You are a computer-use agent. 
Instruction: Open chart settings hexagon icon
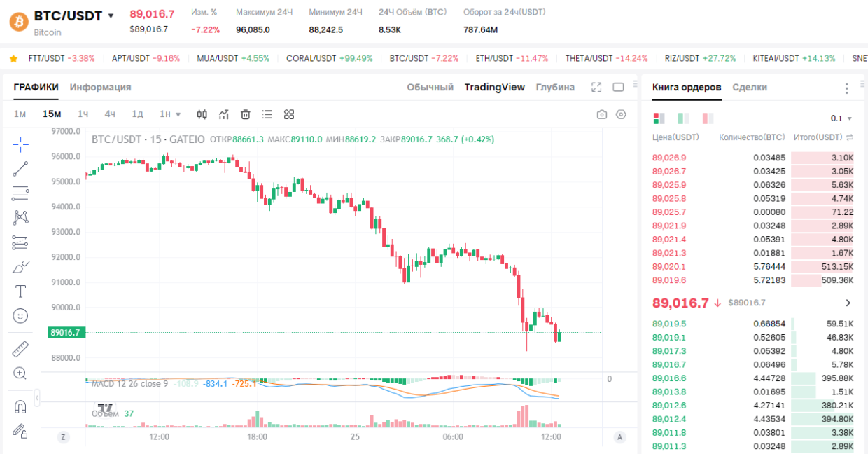click(x=621, y=114)
